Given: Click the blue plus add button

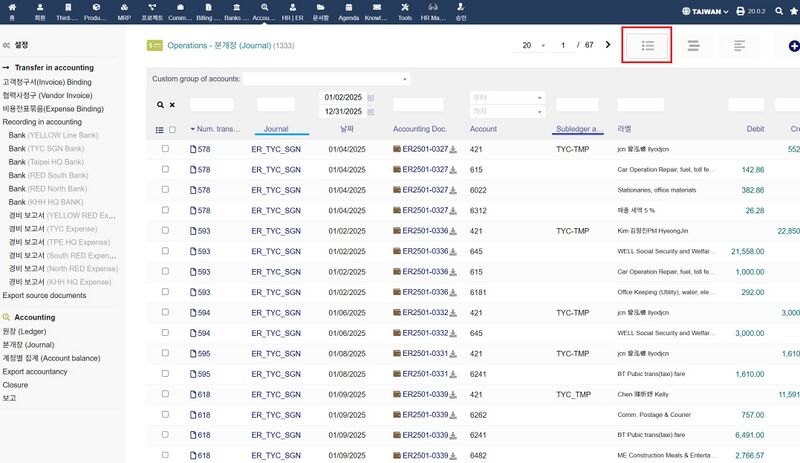Looking at the screenshot, I should (793, 46).
